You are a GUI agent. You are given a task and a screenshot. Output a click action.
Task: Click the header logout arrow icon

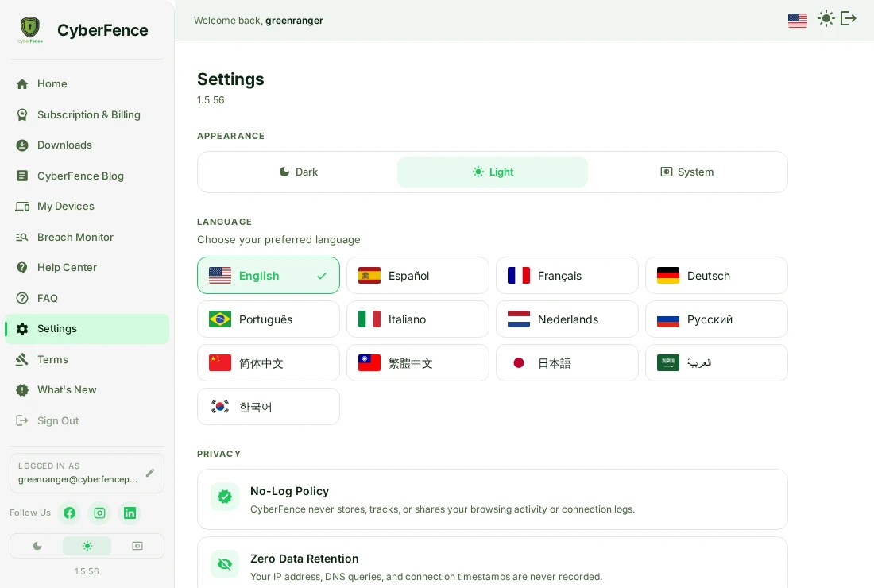pyautogui.click(x=848, y=18)
